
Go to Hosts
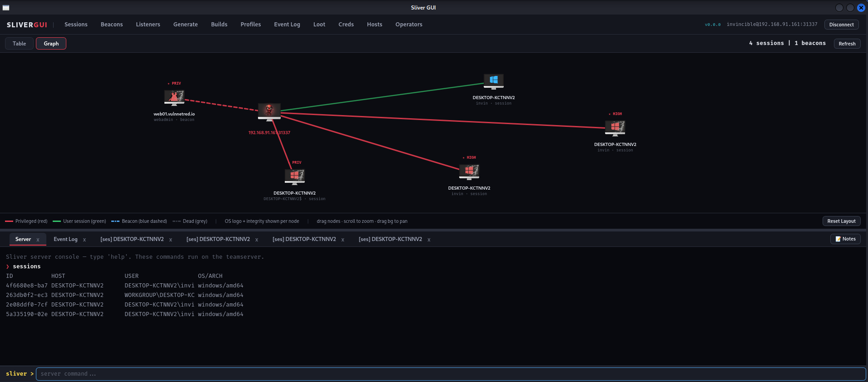click(x=375, y=25)
